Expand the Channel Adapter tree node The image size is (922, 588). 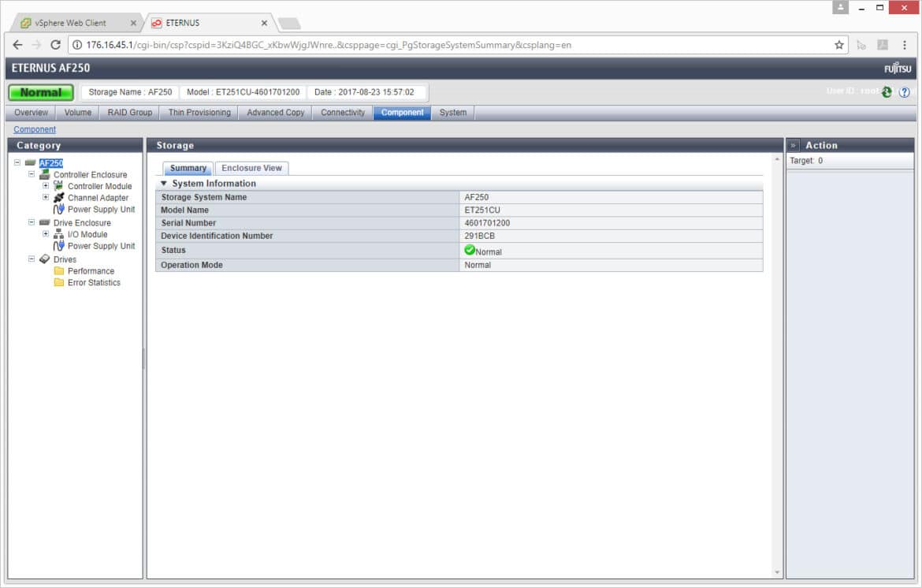[45, 197]
